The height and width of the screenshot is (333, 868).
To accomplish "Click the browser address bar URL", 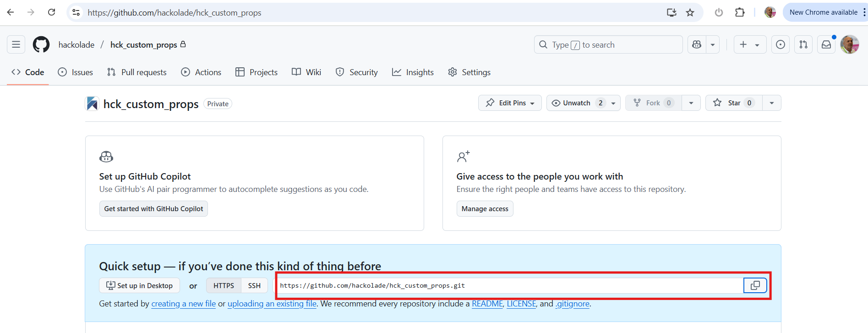I will click(175, 12).
